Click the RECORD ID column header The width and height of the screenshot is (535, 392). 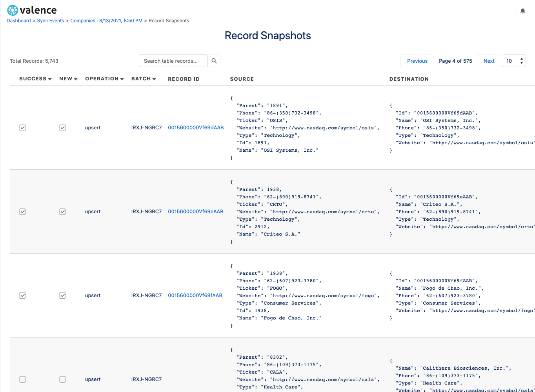[184, 79]
